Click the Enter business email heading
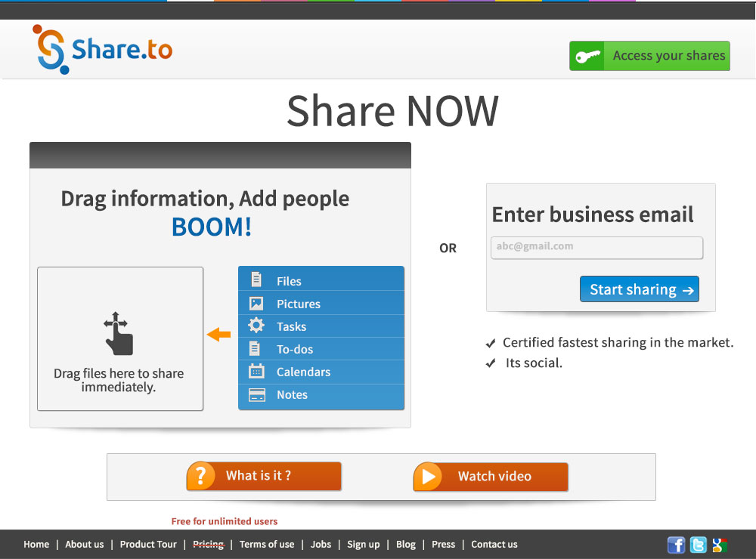The image size is (756, 559). coord(593,215)
